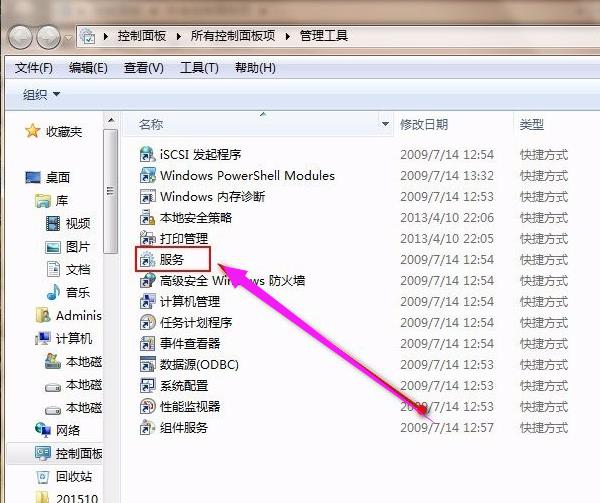Screen dimensions: 600x503
Task: Click the 库 library folder icon
Action: pos(43,200)
